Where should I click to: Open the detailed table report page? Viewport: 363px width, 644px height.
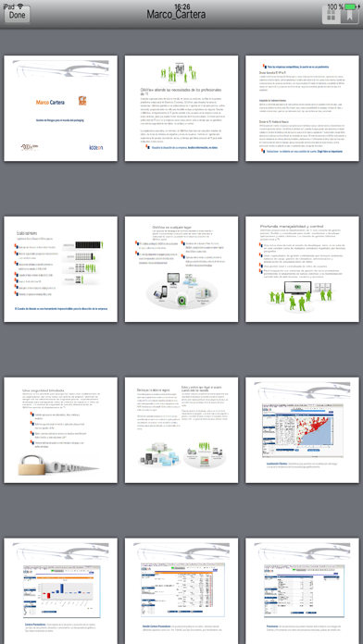pyautogui.click(x=181, y=591)
